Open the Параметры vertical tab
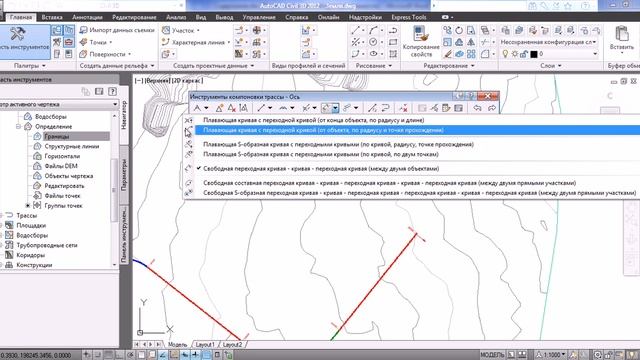The image size is (640, 360). [124, 175]
